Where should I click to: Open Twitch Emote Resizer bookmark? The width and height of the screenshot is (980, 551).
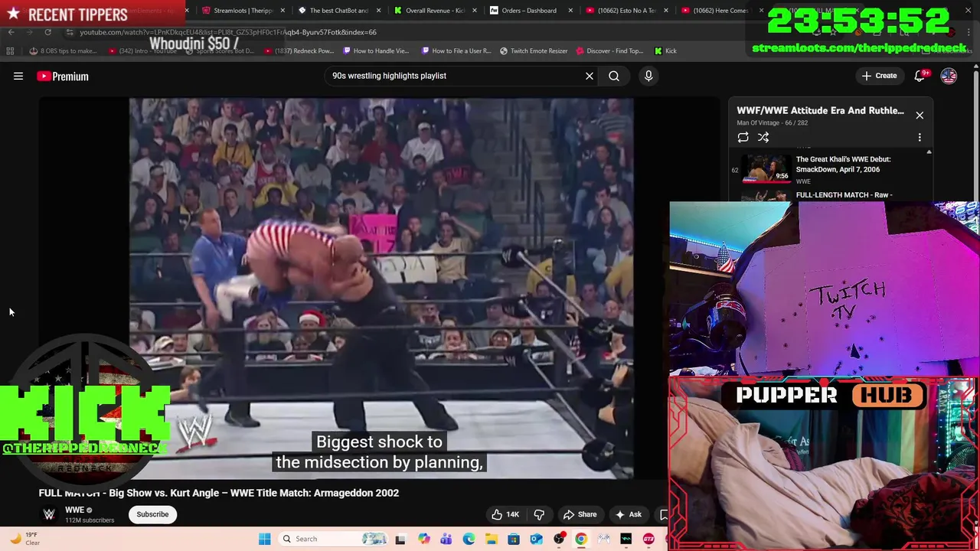click(534, 51)
